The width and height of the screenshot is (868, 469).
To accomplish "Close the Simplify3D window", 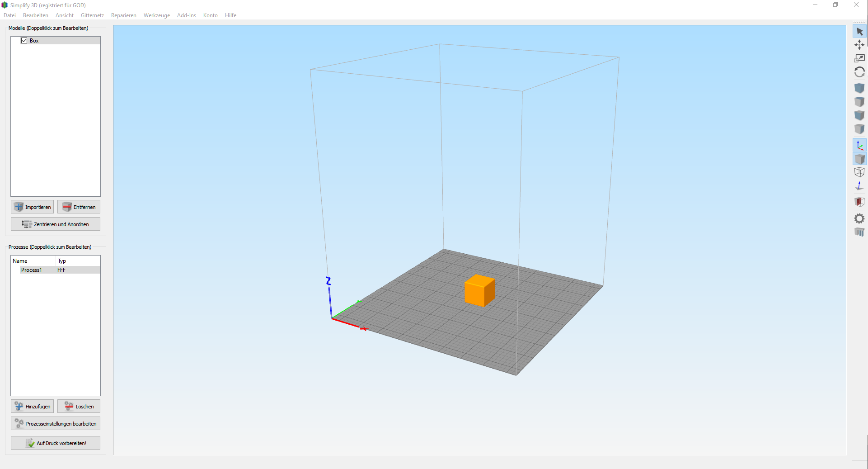I will [x=856, y=5].
